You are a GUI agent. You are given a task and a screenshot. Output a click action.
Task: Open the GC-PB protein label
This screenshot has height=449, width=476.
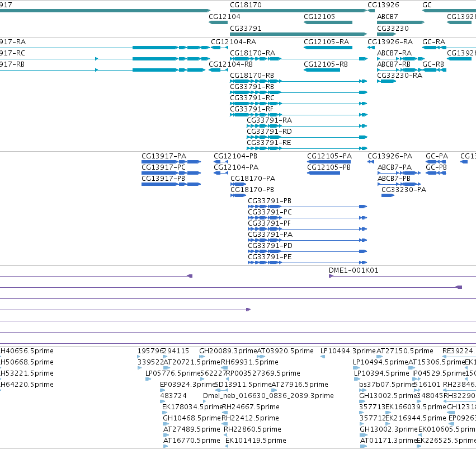(x=436, y=167)
